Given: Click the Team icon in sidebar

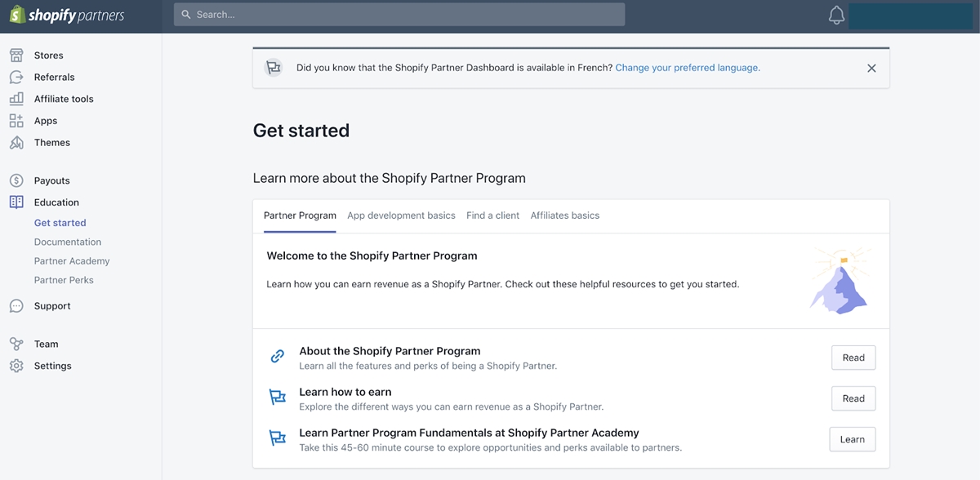Looking at the screenshot, I should tap(16, 344).
